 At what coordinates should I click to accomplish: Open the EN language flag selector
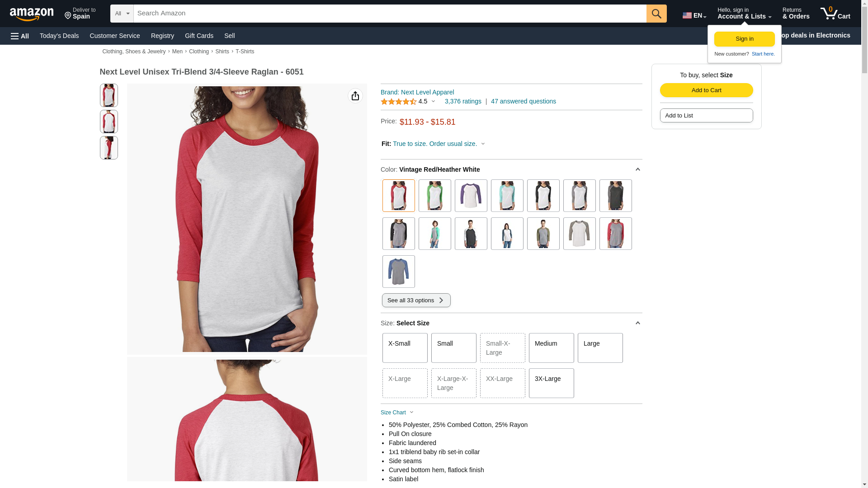tap(694, 15)
